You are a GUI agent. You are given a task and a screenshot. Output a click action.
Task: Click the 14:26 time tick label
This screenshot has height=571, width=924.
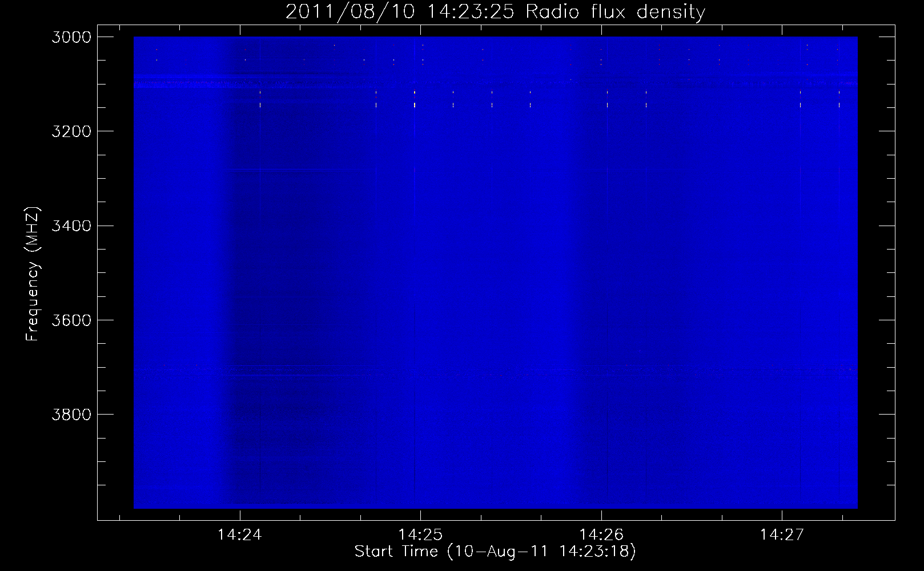click(601, 534)
